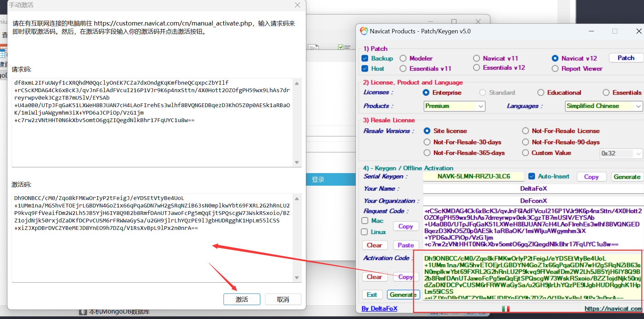Copy the serial key with Copy button
This screenshot has height=319, width=644.
pos(591,177)
